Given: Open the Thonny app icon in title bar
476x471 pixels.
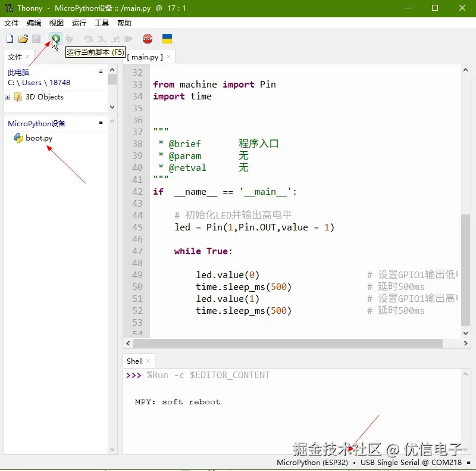Looking at the screenshot, I should [x=9, y=8].
